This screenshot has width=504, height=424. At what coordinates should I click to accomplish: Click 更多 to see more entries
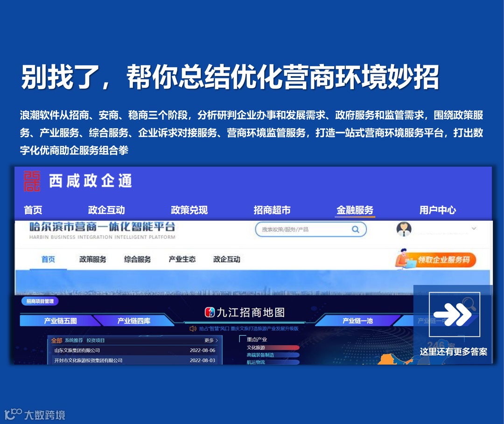click(x=211, y=341)
